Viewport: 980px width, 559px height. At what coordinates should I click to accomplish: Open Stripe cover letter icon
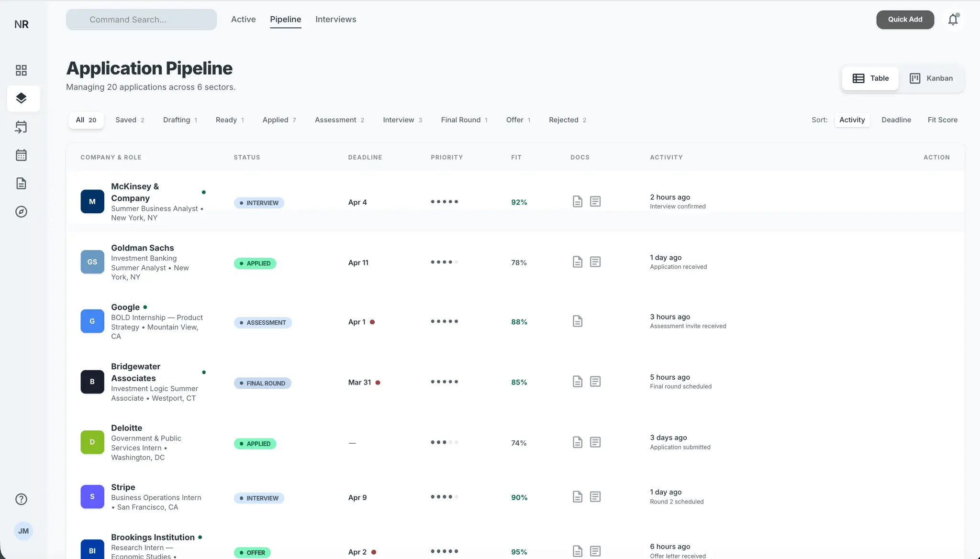point(595,497)
